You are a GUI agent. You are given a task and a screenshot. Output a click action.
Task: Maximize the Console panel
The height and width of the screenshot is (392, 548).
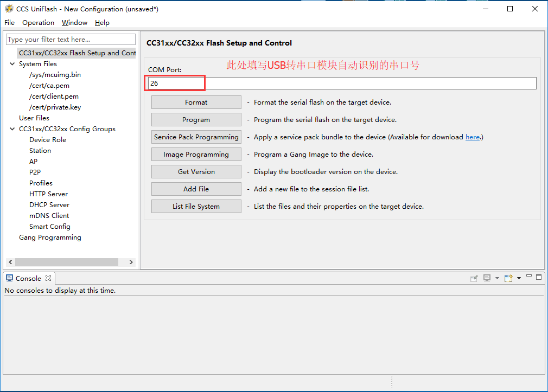539,277
